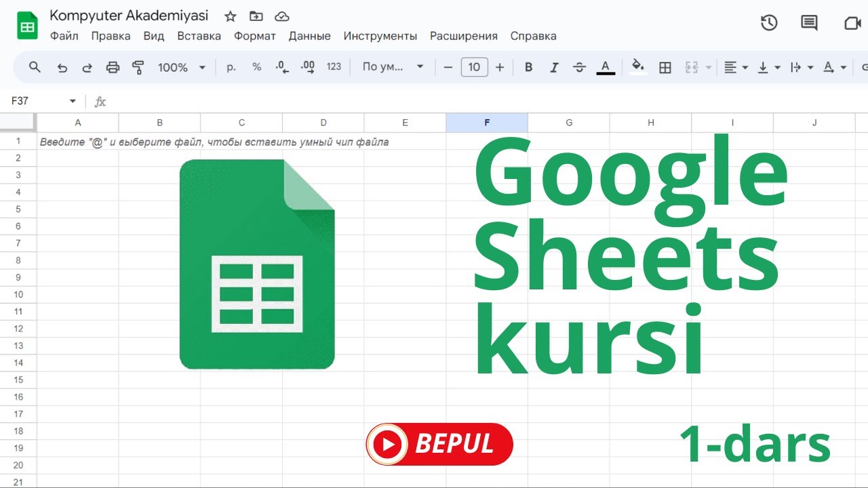Increase font size with plus button
Screen dimensions: 868x488
click(x=500, y=67)
